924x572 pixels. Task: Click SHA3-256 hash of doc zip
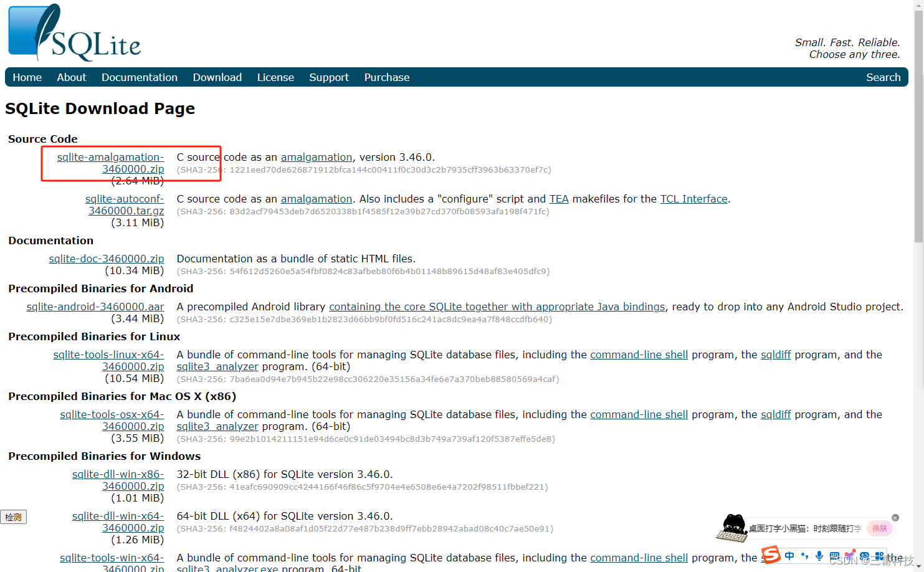[x=363, y=271]
